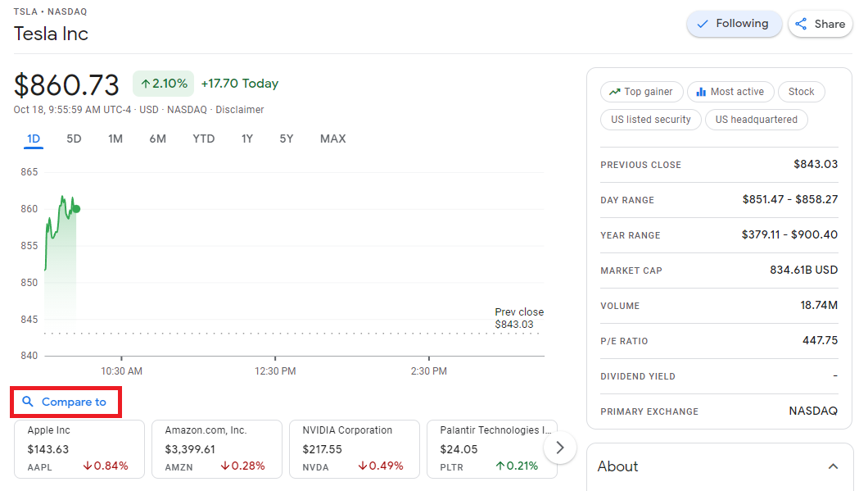Open the Disclaimer link
The height and width of the screenshot is (491, 868).
coord(240,110)
